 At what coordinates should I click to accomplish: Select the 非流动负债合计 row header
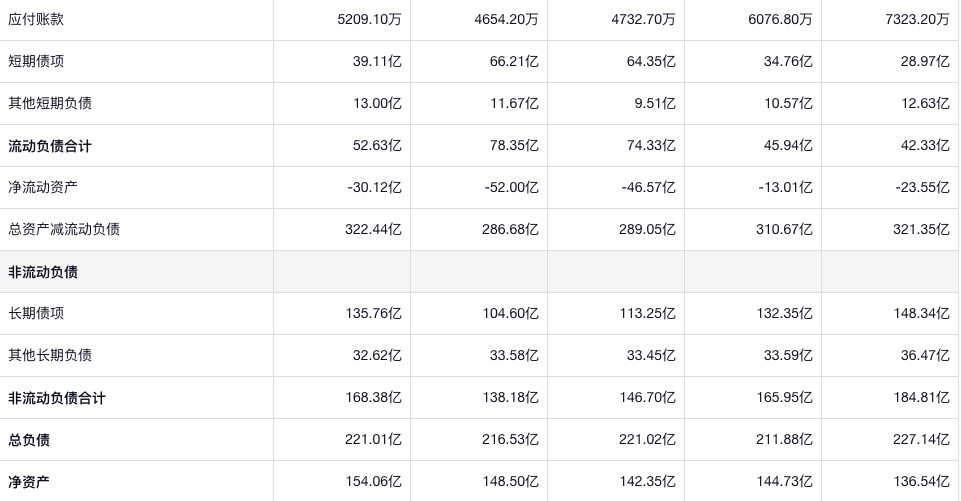coord(57,398)
